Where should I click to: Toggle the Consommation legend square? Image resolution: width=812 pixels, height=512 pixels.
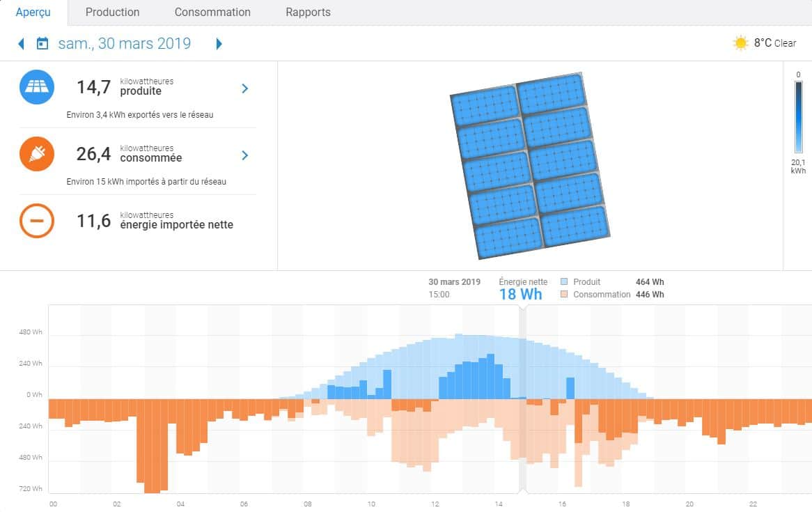click(x=564, y=295)
